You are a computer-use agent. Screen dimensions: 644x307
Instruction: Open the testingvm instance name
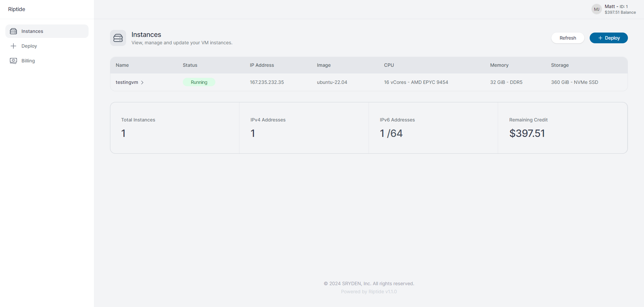tap(127, 82)
